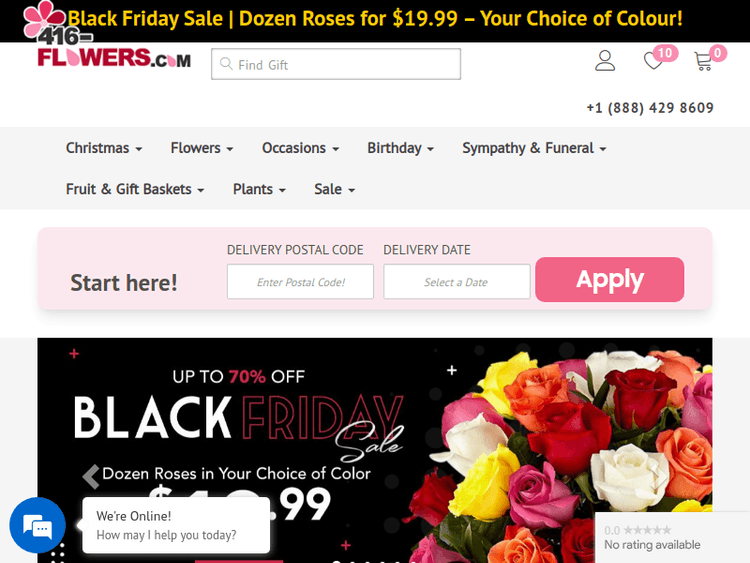Viewport: 750px width, 563px height.
Task: Expand the Christmas dropdown menu
Action: pyautogui.click(x=104, y=148)
